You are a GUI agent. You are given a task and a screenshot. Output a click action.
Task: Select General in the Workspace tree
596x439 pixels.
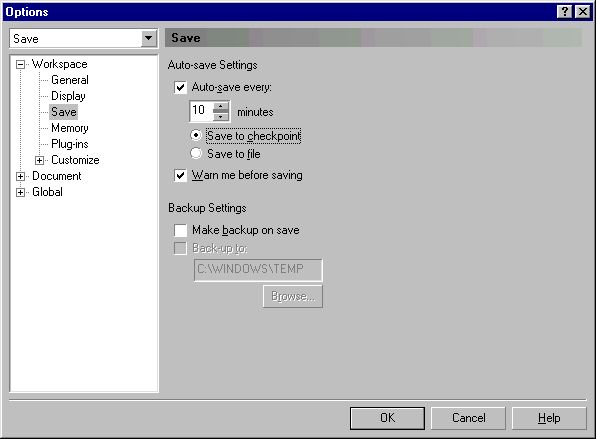pyautogui.click(x=70, y=80)
